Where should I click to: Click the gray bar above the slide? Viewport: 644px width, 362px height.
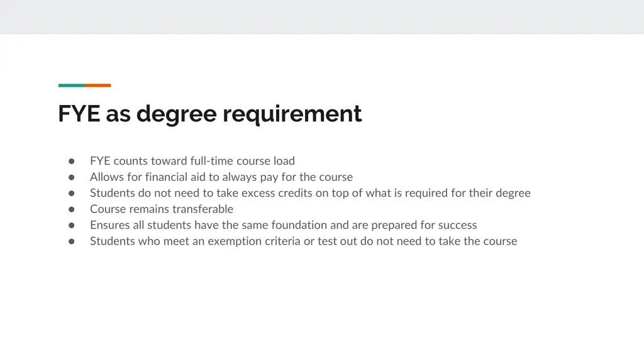click(322, 17)
